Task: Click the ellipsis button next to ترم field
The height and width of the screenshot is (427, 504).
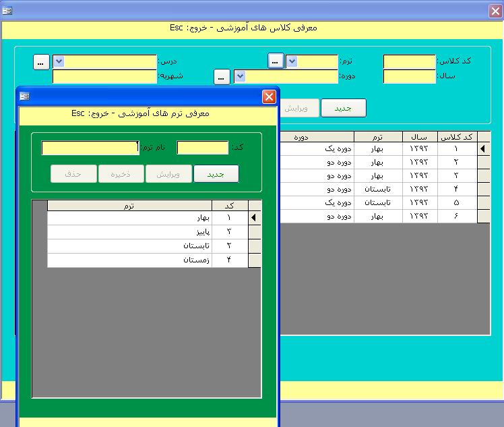Action: (x=276, y=61)
